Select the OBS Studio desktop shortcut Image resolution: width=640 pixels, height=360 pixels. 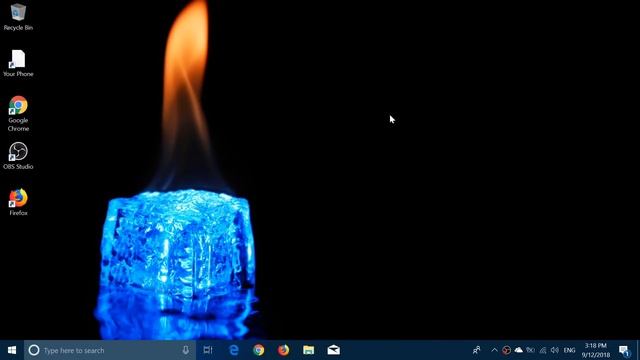pos(18,156)
